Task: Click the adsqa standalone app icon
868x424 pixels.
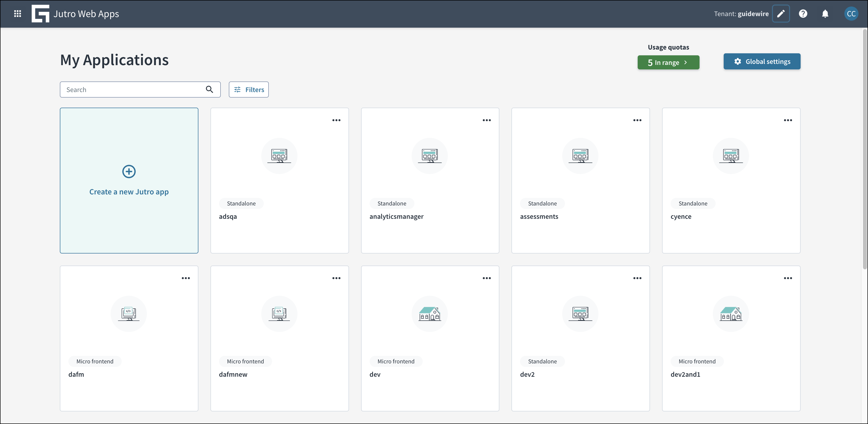Action: [279, 156]
